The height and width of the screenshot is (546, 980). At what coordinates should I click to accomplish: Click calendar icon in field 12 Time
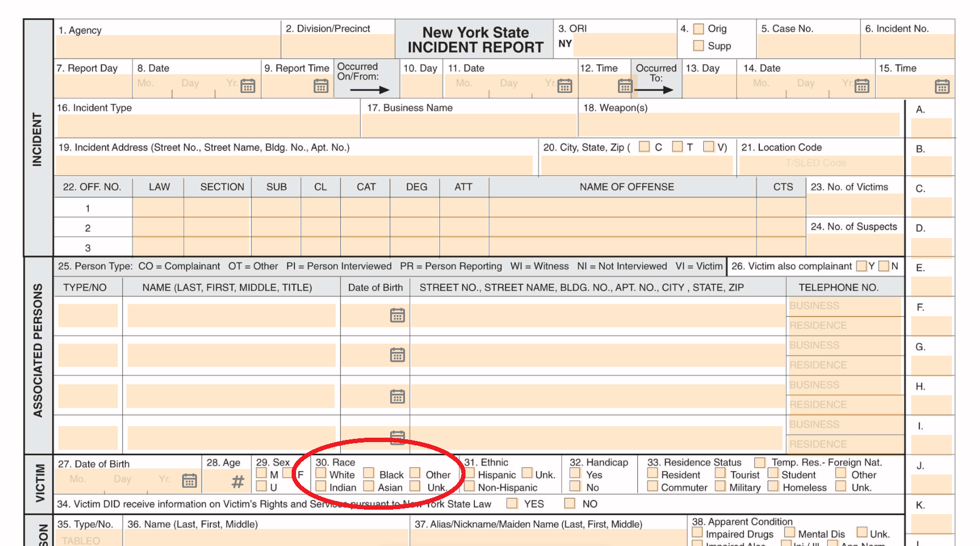pyautogui.click(x=625, y=86)
